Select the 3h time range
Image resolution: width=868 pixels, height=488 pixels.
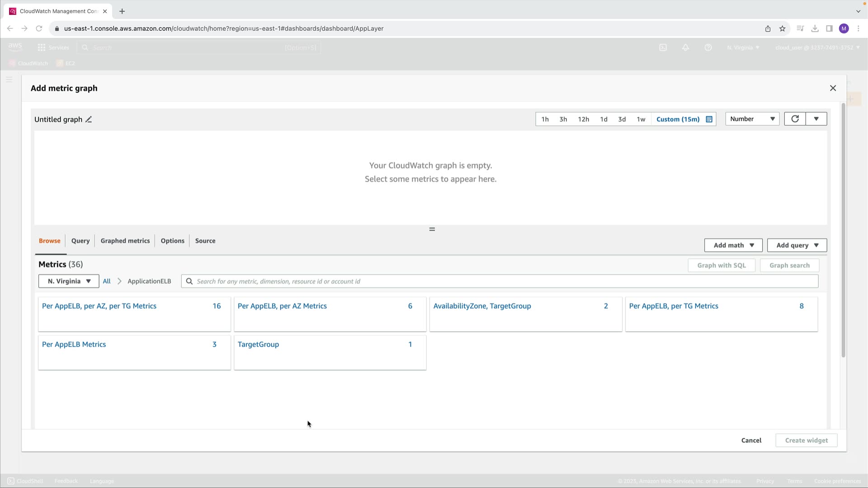tap(563, 119)
